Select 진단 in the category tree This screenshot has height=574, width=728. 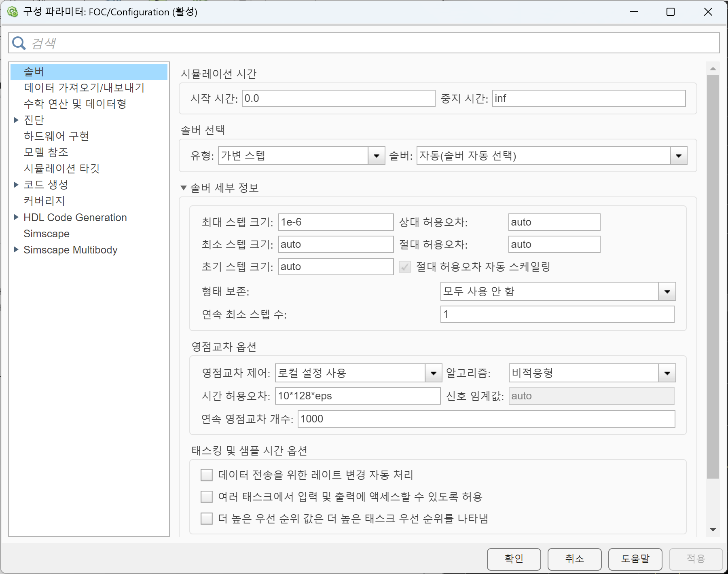point(34,120)
